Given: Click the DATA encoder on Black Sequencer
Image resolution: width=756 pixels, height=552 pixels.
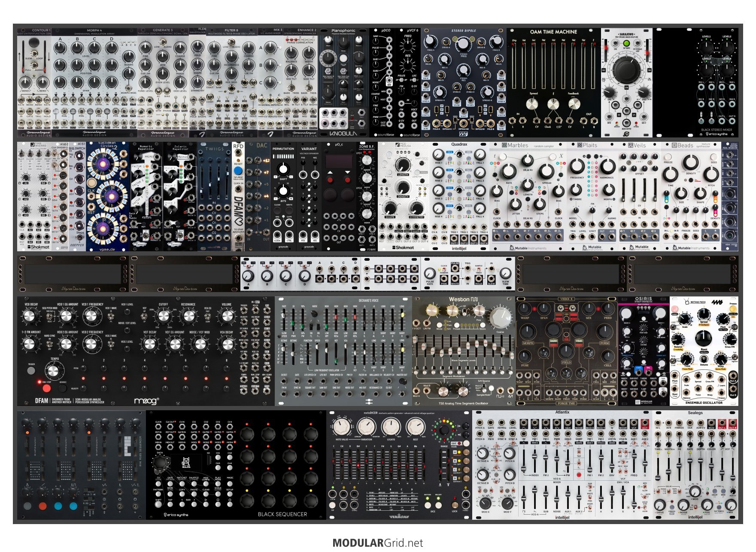Looking at the screenshot, I should click(160, 463).
